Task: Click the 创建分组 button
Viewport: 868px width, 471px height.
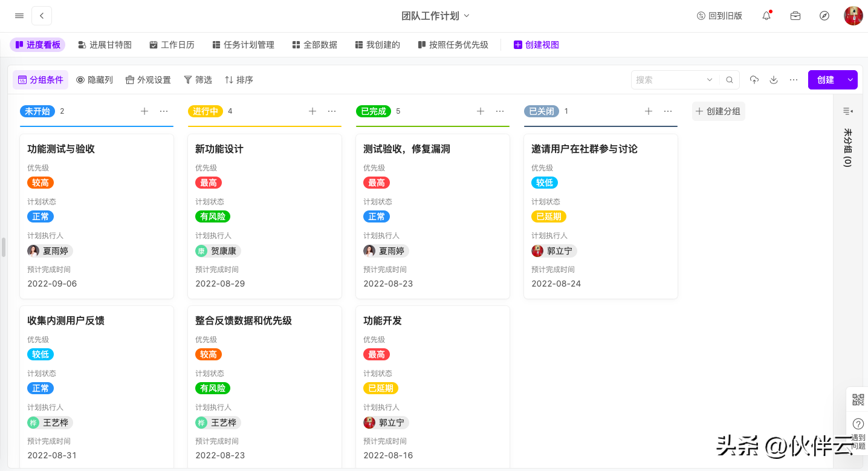Action: [x=718, y=111]
